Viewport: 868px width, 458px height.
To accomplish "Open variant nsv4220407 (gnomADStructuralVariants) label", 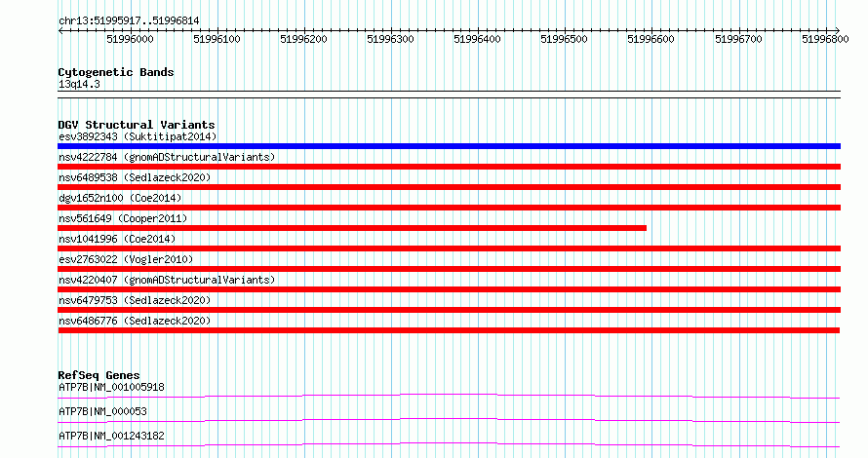I will [x=167, y=280].
